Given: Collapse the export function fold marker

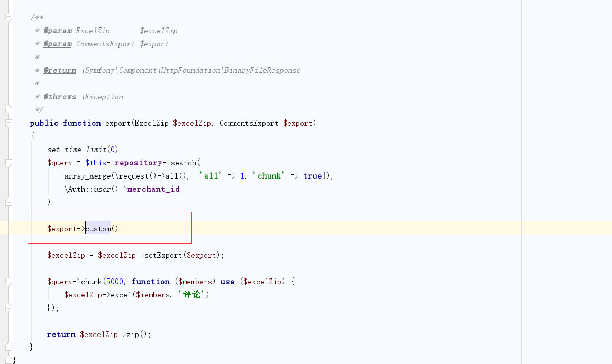Looking at the screenshot, I should [8, 123].
